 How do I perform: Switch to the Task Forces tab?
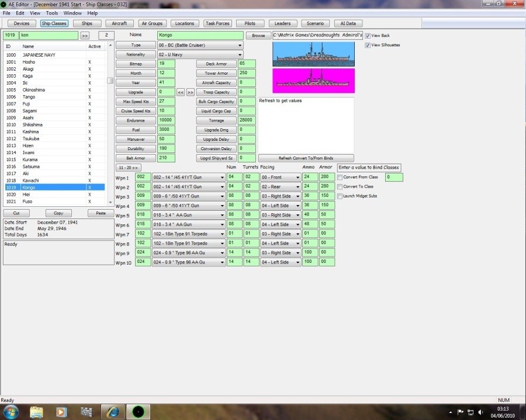coord(217,23)
